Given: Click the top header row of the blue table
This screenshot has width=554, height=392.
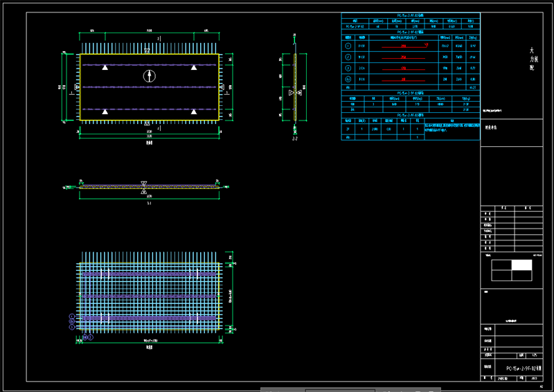Looking at the screenshot, I should point(411,15).
